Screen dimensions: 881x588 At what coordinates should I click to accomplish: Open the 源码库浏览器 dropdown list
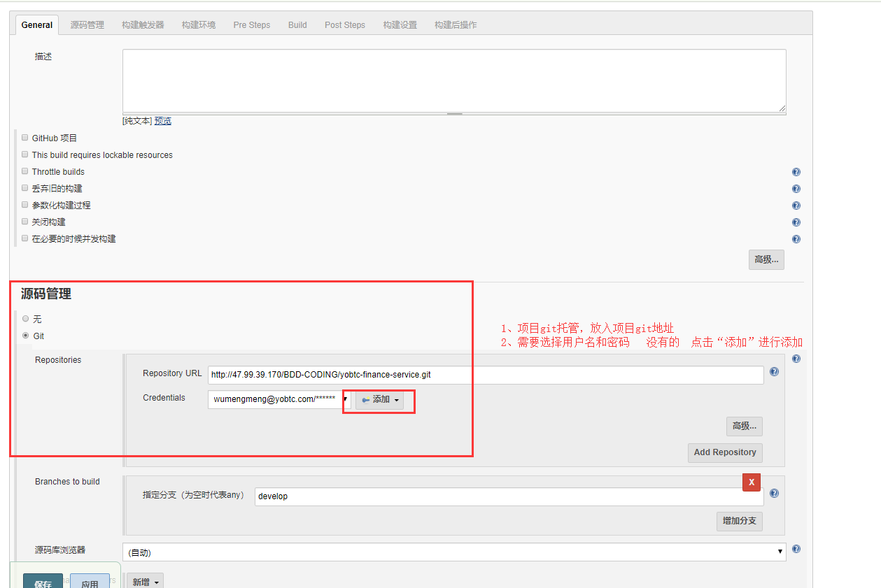pyautogui.click(x=453, y=552)
